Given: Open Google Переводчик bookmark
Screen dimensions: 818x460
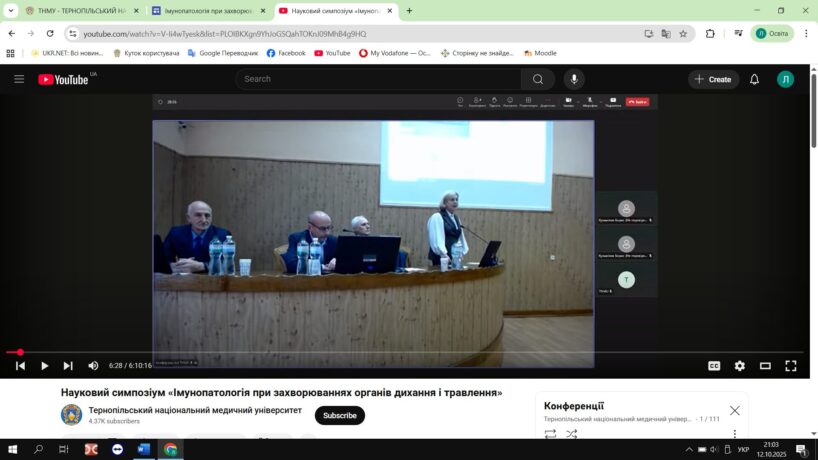Looking at the screenshot, I should point(222,53).
